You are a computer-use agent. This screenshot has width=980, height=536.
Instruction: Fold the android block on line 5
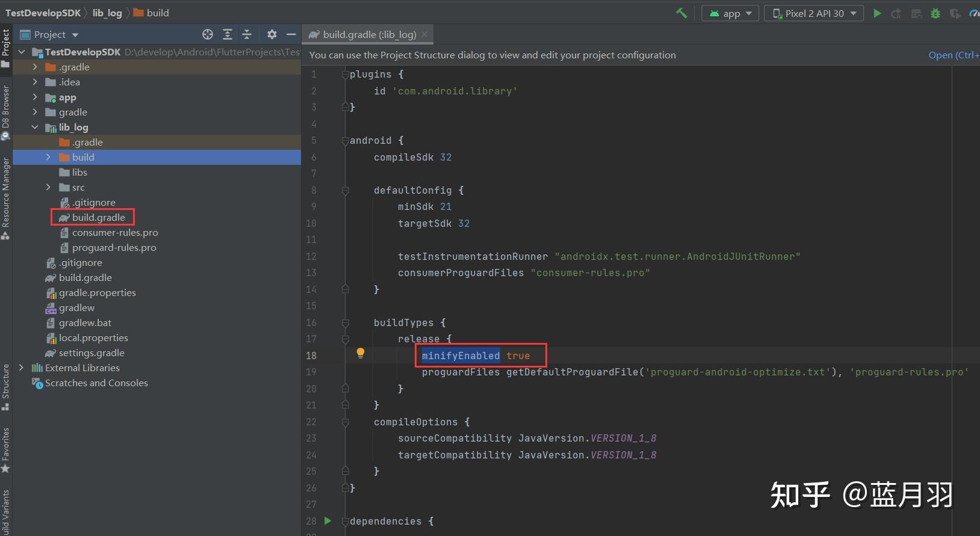(x=345, y=141)
